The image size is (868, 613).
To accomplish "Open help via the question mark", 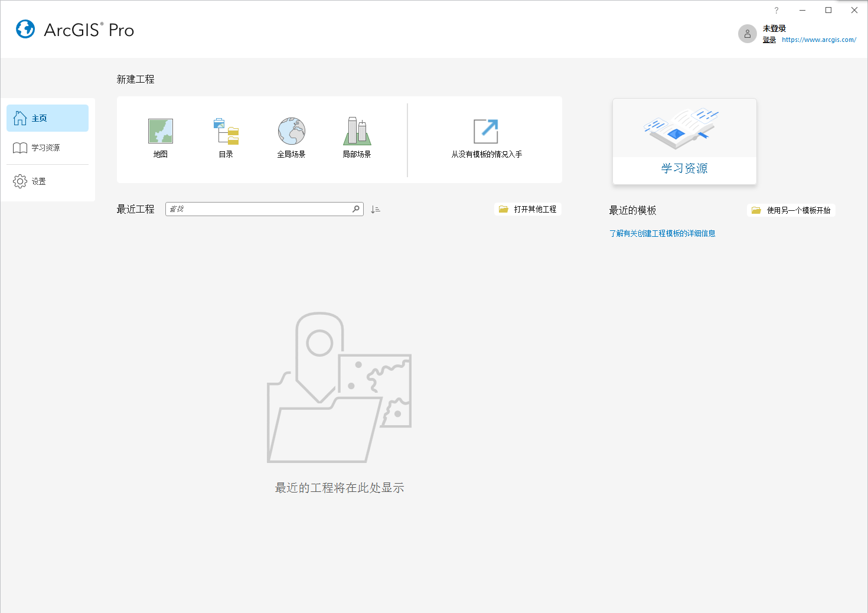I will (x=776, y=10).
